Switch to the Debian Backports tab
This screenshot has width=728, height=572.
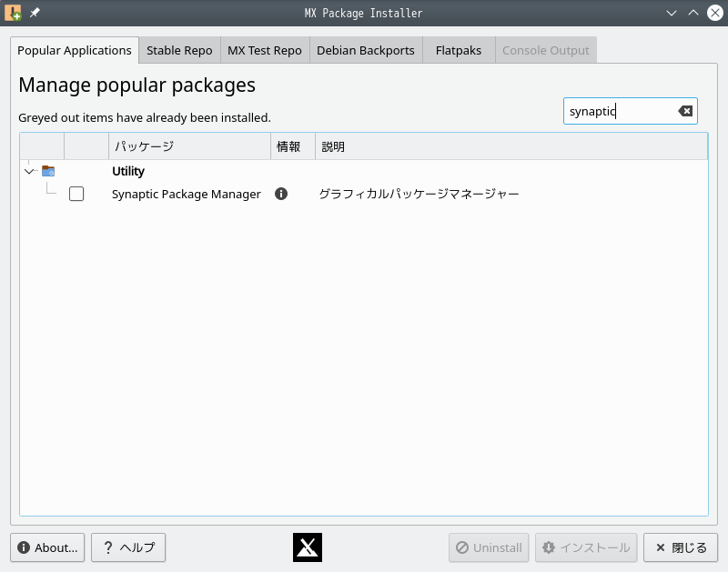(x=366, y=50)
